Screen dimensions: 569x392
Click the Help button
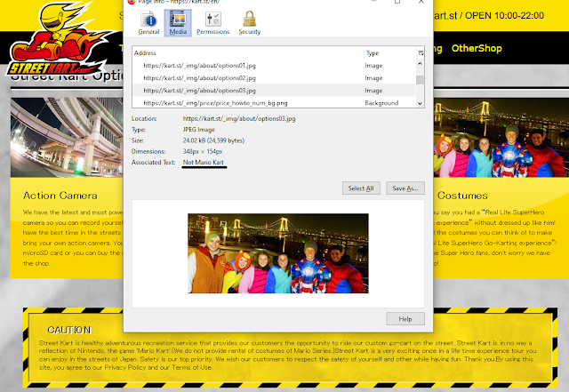click(x=405, y=319)
